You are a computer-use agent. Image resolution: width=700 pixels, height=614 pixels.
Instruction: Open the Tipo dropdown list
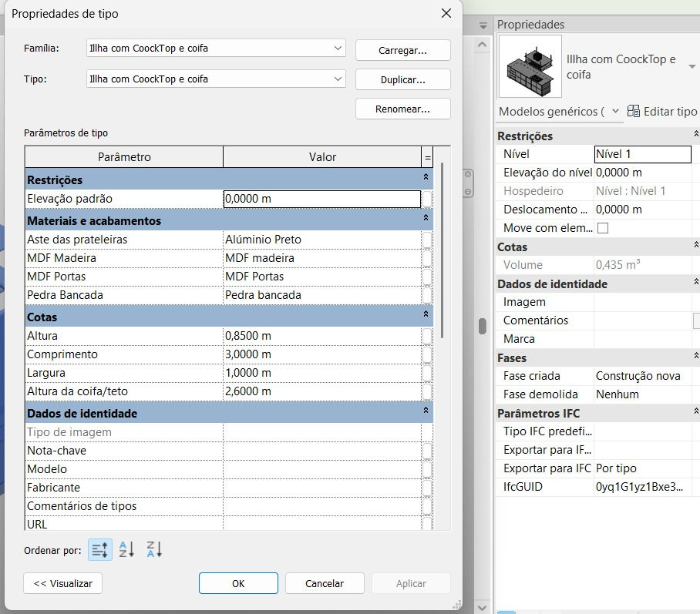pyautogui.click(x=338, y=79)
